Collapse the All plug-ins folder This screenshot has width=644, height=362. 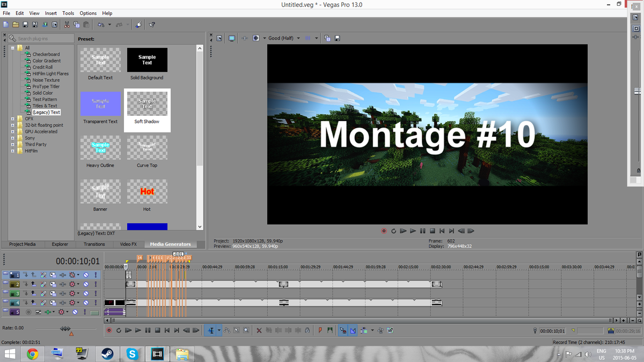[12, 48]
